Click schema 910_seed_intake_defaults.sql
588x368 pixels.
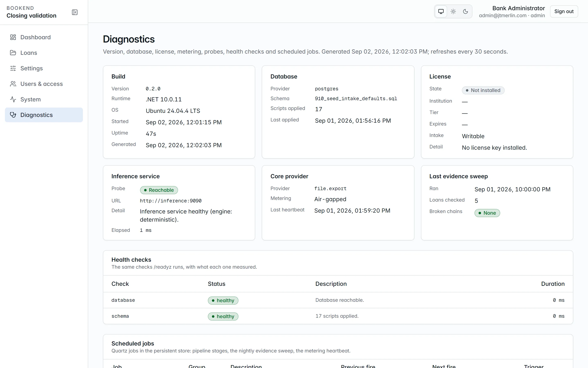click(356, 99)
